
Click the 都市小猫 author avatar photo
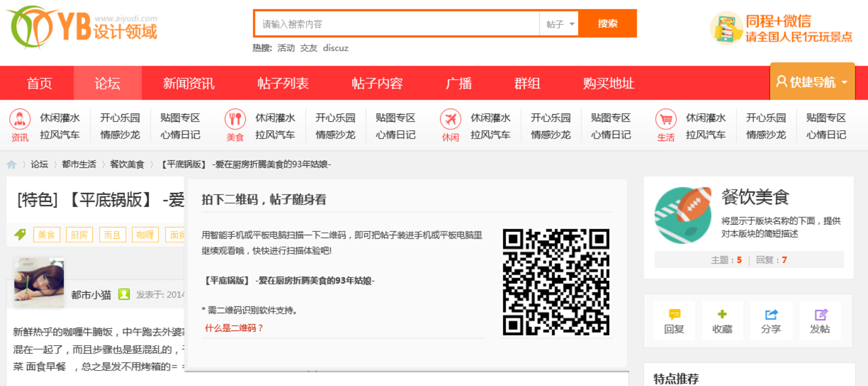(39, 282)
